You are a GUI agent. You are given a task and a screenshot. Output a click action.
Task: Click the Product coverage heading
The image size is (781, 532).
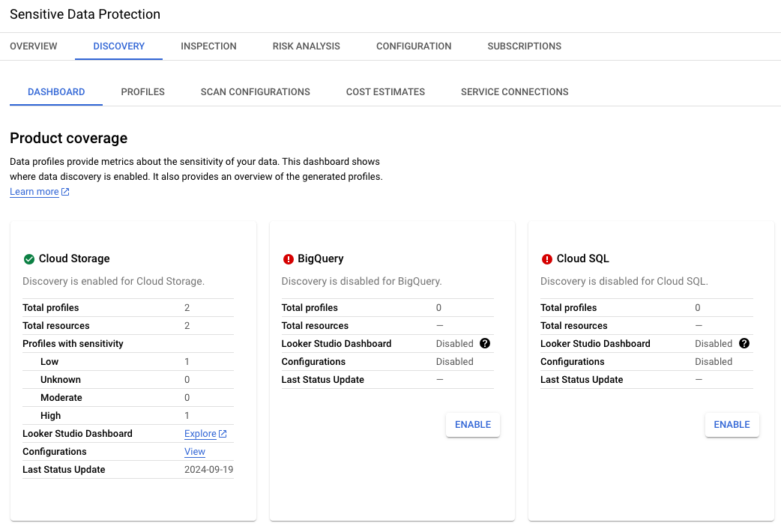click(69, 138)
